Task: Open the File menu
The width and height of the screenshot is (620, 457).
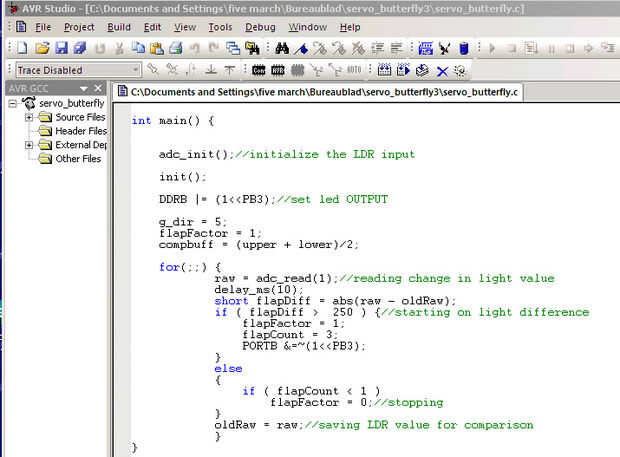Action: 43,27
